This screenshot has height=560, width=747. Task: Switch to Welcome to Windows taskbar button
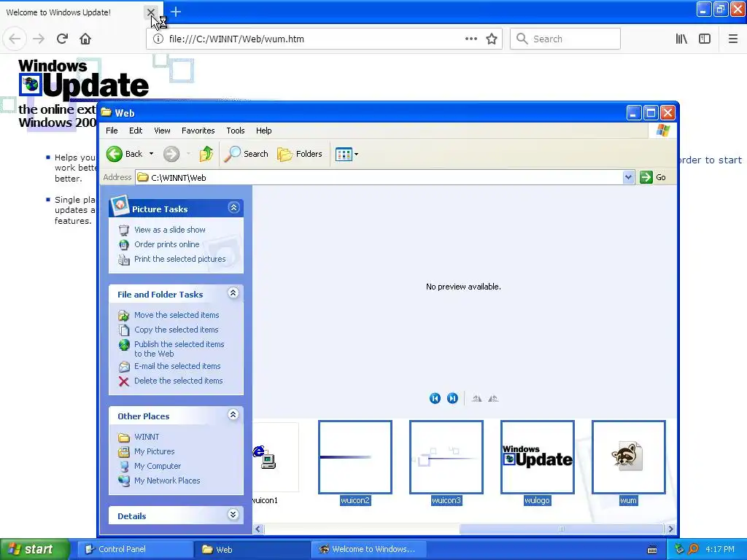tap(368, 549)
